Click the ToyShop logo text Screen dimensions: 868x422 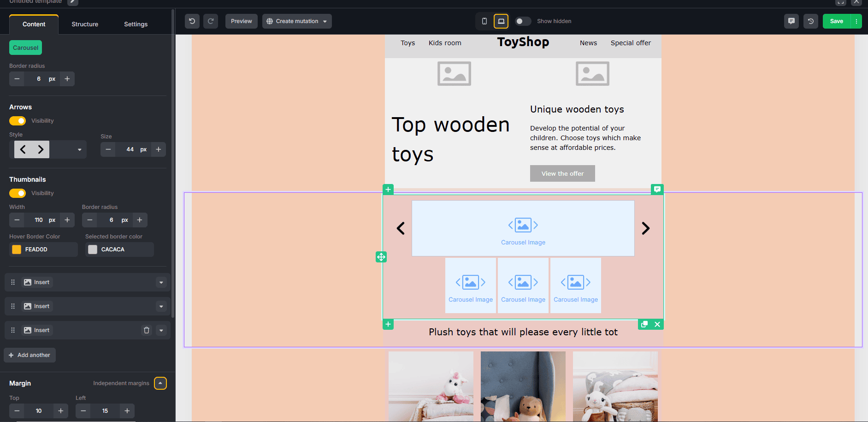(x=523, y=42)
